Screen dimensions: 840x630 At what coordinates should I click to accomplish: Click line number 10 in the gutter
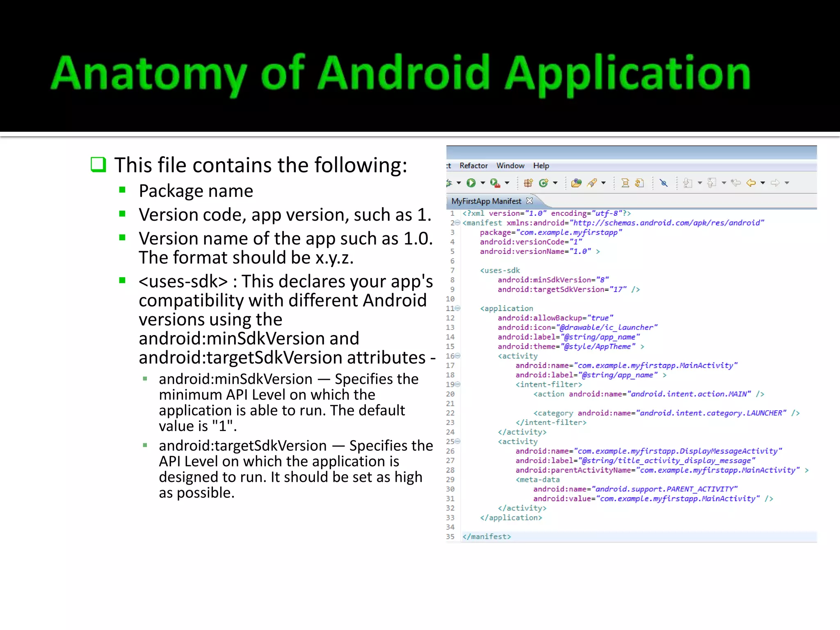(450, 299)
